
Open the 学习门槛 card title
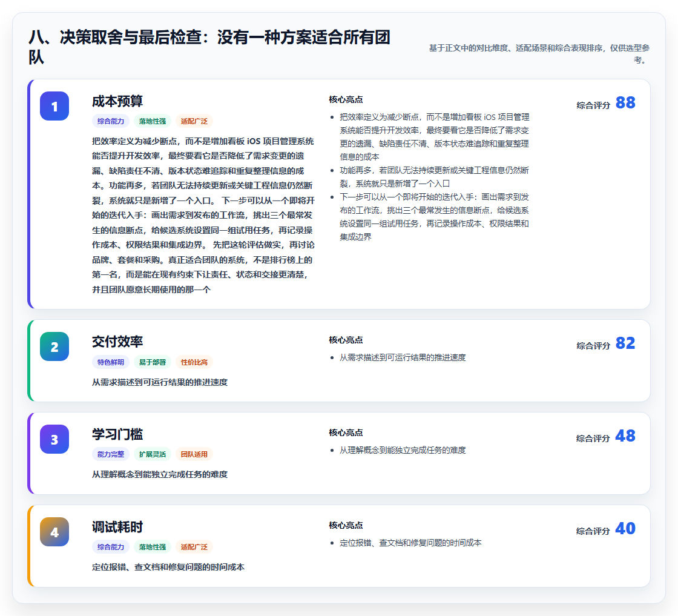117,434
